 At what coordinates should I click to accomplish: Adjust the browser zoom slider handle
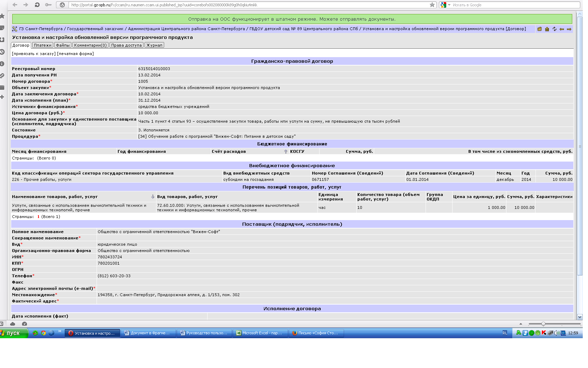click(x=543, y=324)
